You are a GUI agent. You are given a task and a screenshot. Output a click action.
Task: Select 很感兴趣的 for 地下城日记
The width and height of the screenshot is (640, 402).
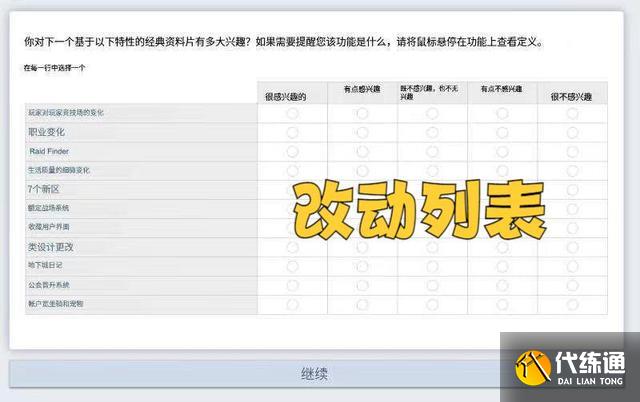pyautogui.click(x=292, y=265)
